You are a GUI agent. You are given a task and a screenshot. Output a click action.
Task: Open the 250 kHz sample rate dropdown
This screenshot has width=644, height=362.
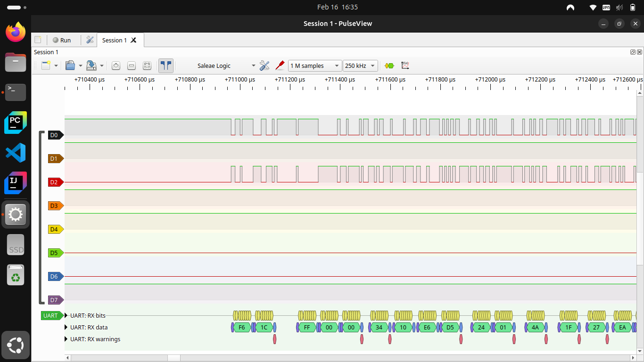pos(360,66)
